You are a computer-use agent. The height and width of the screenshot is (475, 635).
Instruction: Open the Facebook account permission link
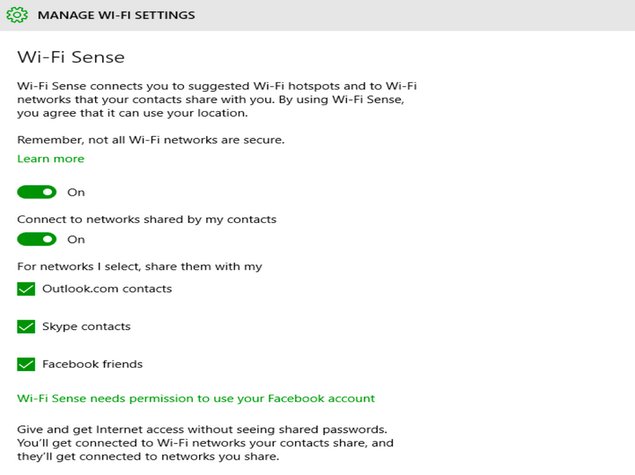pos(196,398)
